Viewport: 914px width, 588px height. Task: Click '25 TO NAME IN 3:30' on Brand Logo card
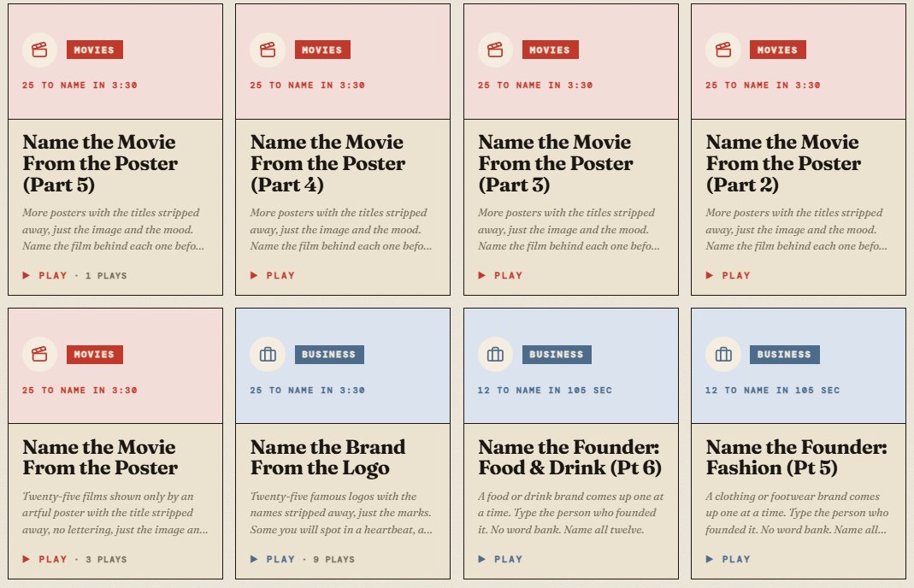307,391
